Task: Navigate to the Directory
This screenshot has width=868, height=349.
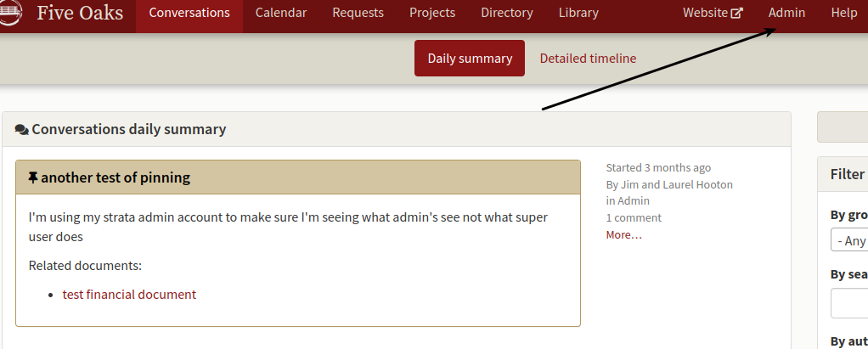Action: tap(507, 13)
